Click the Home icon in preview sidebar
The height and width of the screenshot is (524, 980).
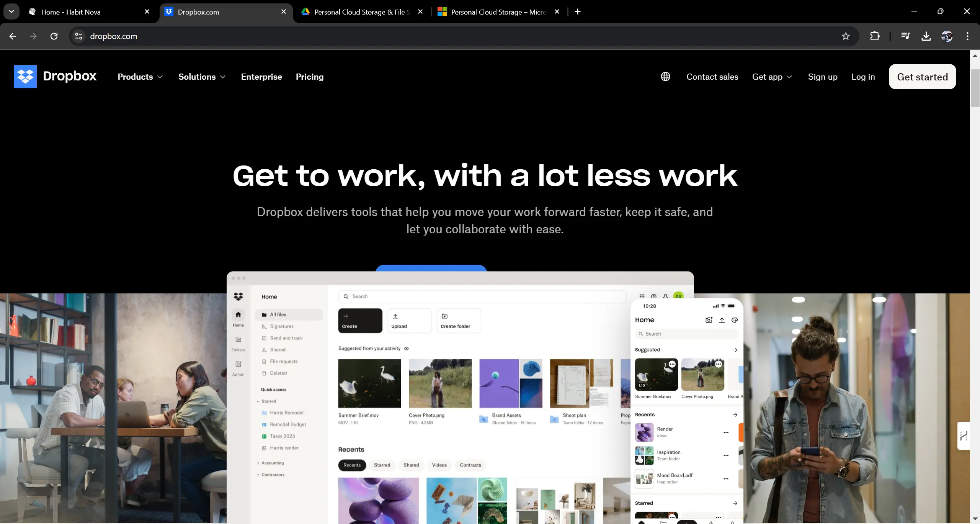pyautogui.click(x=238, y=315)
